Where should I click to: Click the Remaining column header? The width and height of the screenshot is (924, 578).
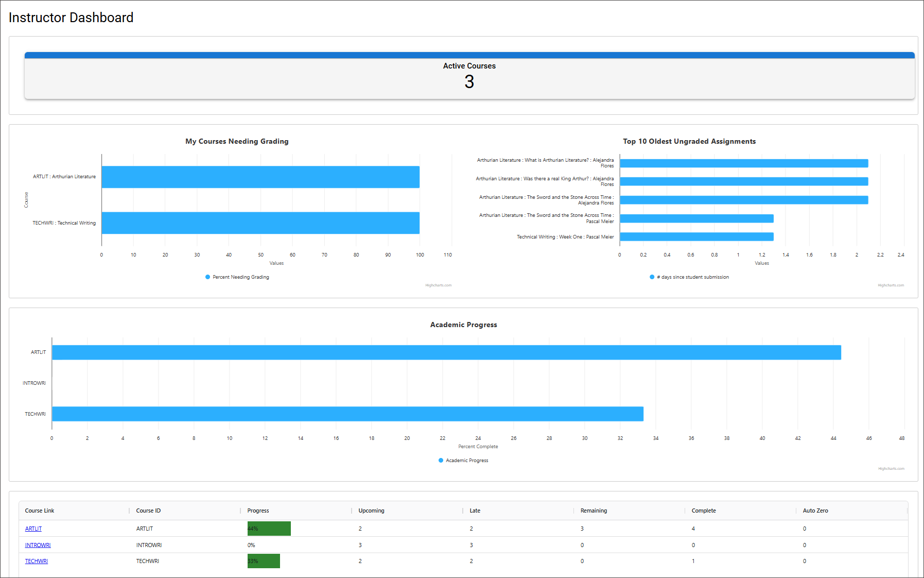pos(594,511)
